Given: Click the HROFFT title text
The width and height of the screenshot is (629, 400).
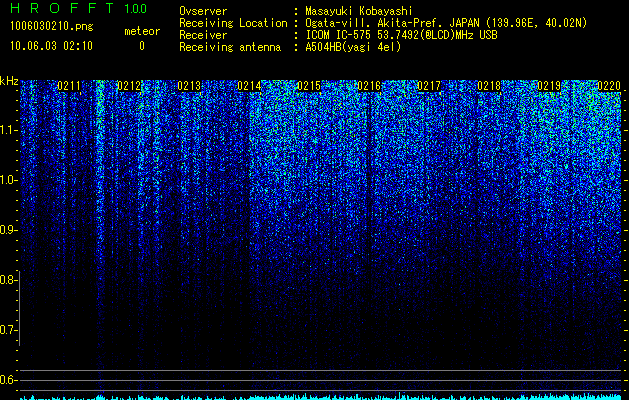Looking at the screenshot, I should (61, 8).
